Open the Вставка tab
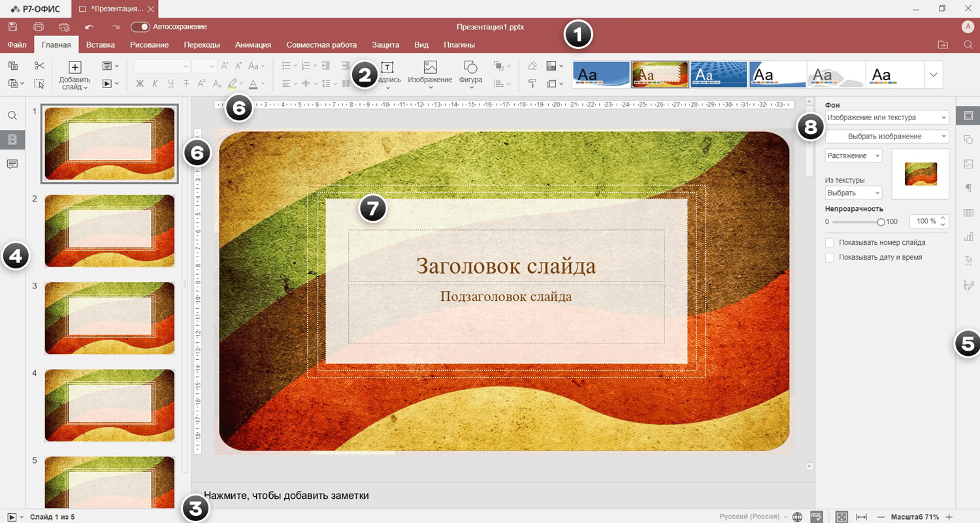Viewport: 980px width, 523px height. click(x=100, y=45)
